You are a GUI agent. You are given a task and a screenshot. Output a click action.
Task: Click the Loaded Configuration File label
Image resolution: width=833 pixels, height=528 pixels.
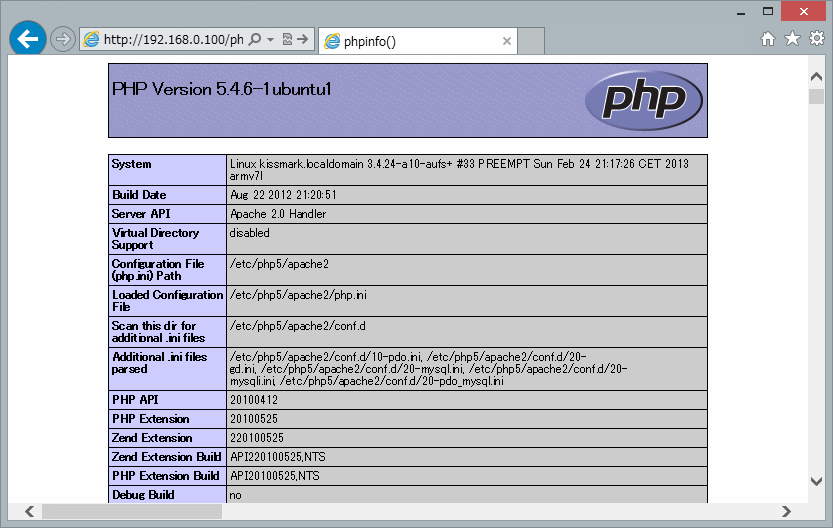point(167,301)
